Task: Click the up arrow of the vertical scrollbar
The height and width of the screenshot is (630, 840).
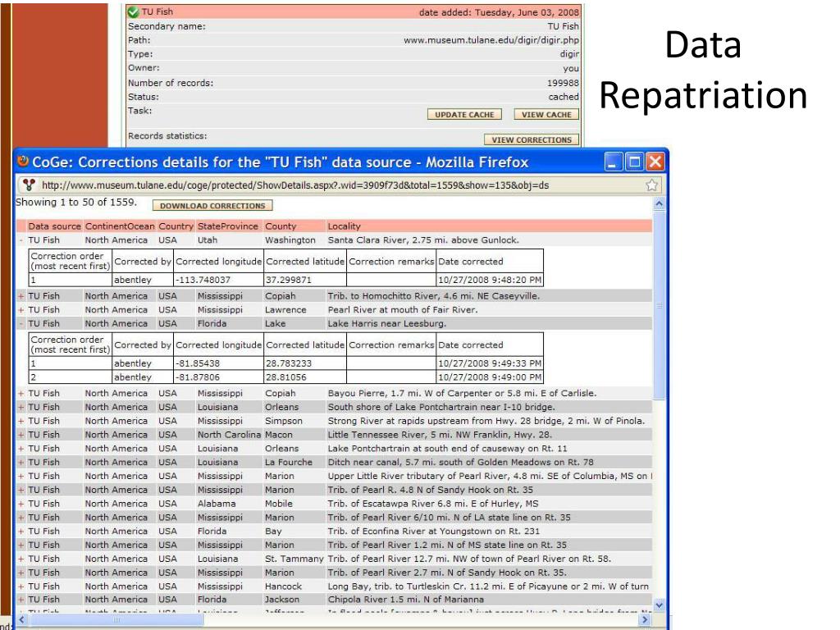Action: point(660,203)
